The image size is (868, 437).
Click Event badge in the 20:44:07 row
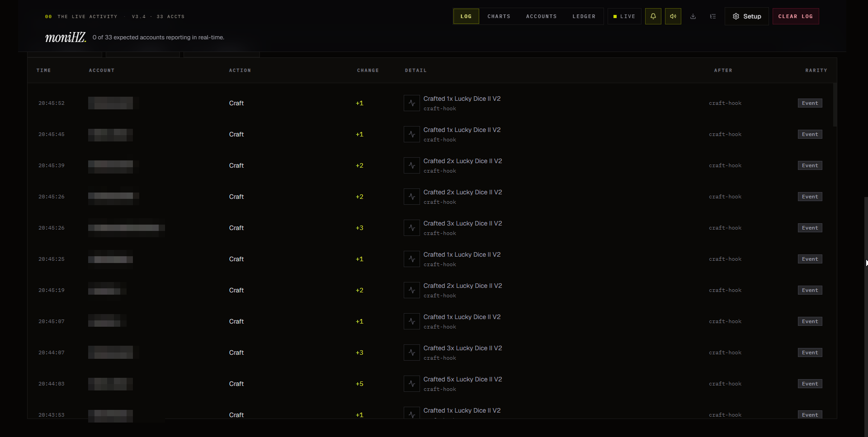[810, 352]
